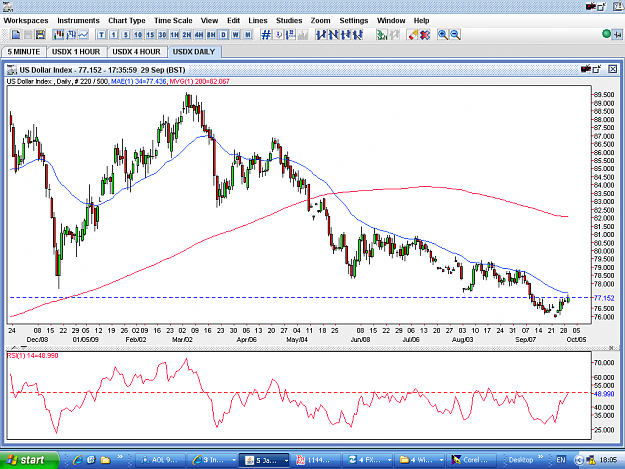Click the add study green chart icon
This screenshot has height=469, width=625.
pyautogui.click(x=382, y=35)
